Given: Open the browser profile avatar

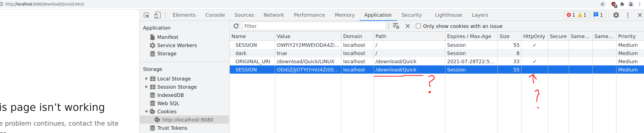Looking at the screenshot, I should coord(631,4).
